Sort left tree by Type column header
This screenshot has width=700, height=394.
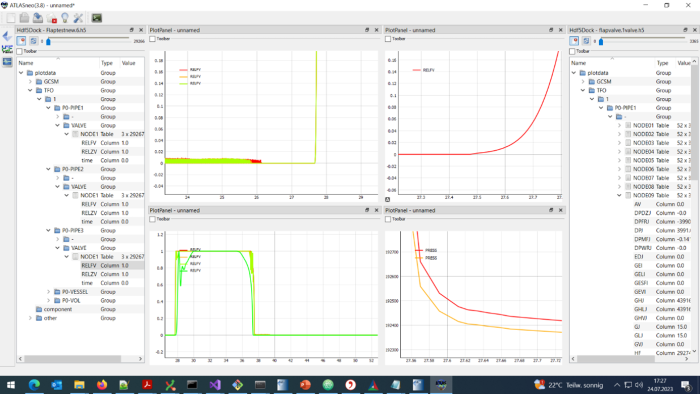pyautogui.click(x=110, y=63)
